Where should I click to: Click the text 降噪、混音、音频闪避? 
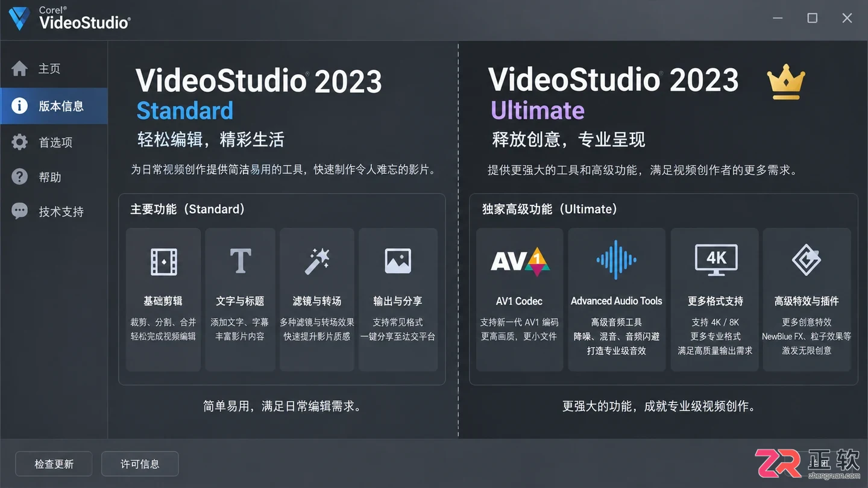(x=617, y=336)
